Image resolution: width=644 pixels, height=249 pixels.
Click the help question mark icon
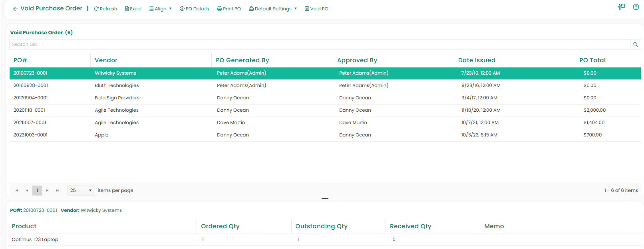(x=636, y=7)
